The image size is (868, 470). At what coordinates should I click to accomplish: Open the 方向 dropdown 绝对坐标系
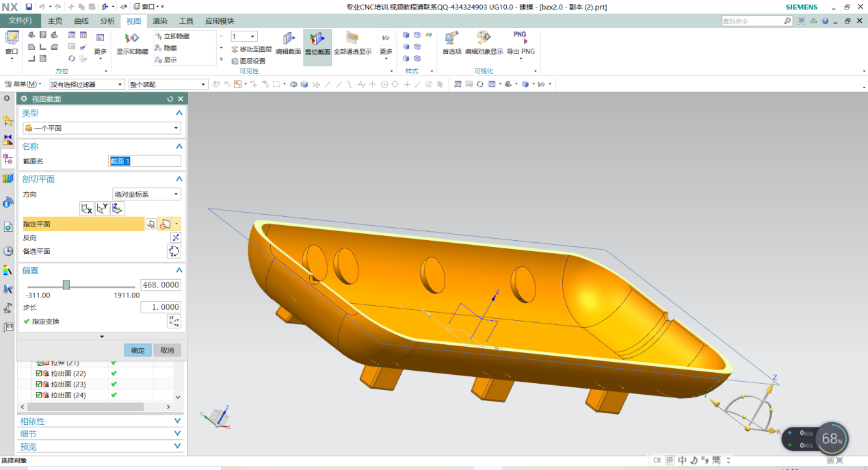146,194
